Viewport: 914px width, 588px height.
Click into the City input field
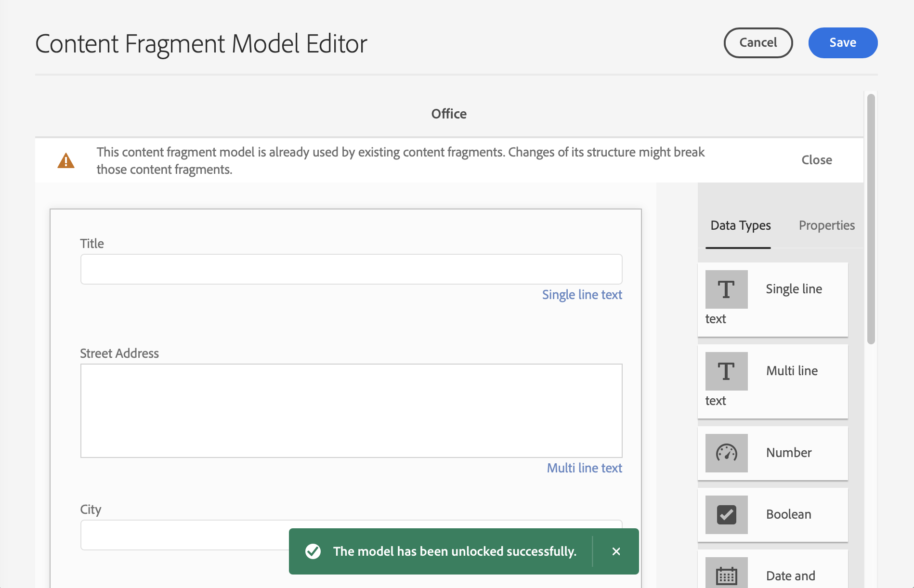183,535
